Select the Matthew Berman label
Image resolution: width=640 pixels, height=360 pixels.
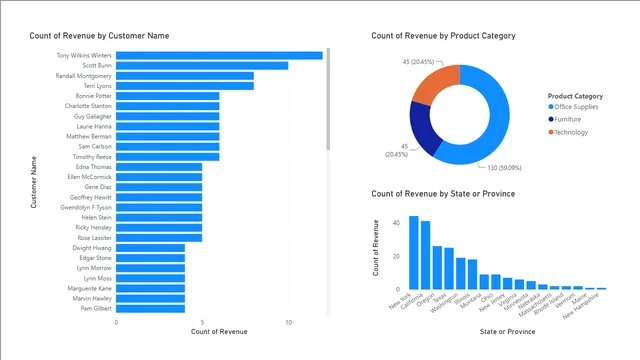coord(89,136)
